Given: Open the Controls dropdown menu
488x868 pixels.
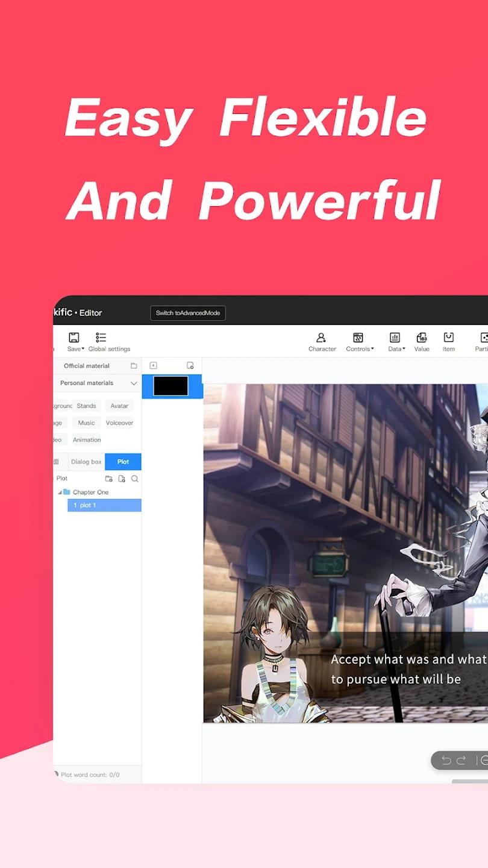Looking at the screenshot, I should tap(359, 341).
